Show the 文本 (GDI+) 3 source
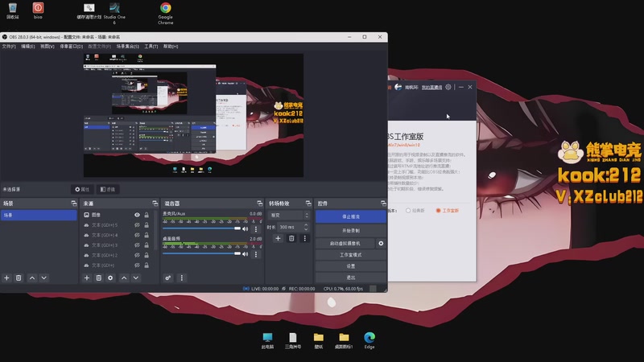The width and height of the screenshot is (644, 362). pyautogui.click(x=137, y=245)
